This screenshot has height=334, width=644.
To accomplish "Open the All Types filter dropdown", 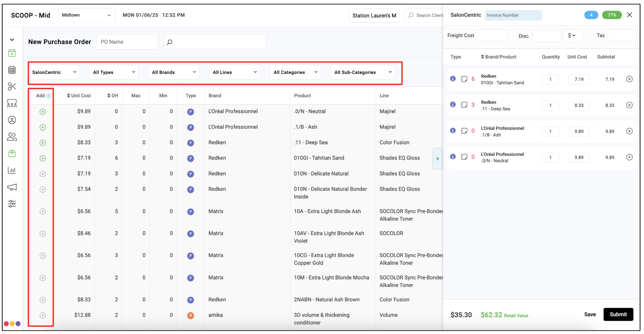I will (x=114, y=72).
